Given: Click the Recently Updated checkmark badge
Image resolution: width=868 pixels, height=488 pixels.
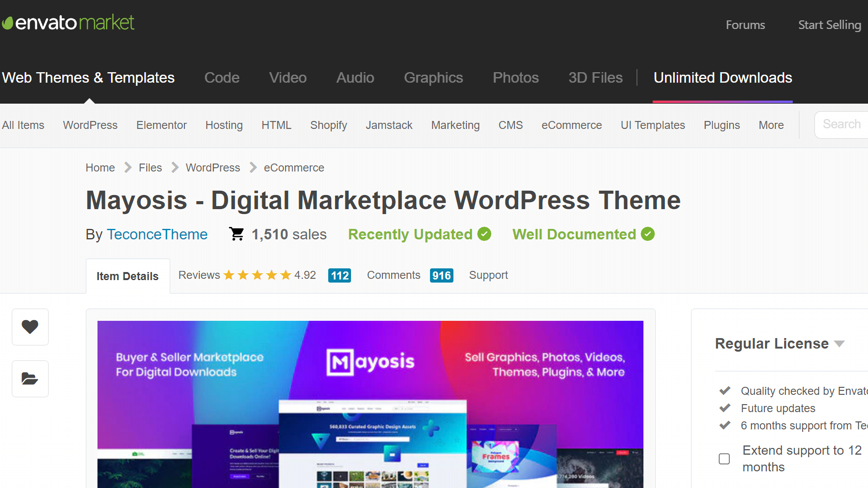Looking at the screenshot, I should click(x=484, y=234).
